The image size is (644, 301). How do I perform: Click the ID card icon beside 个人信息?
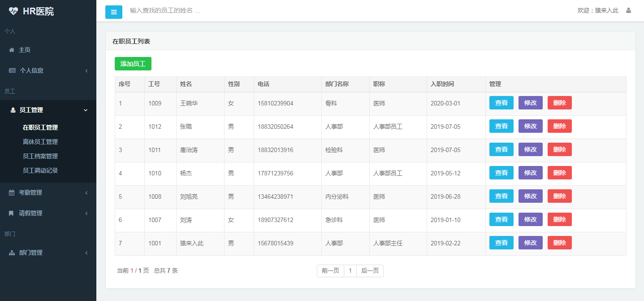(12, 70)
